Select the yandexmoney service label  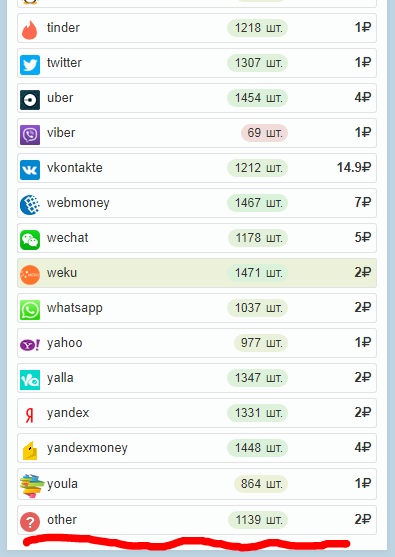(x=87, y=448)
